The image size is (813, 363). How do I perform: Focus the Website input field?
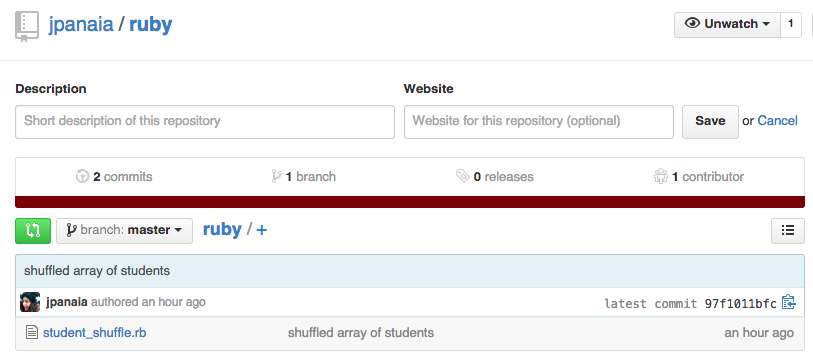(539, 122)
